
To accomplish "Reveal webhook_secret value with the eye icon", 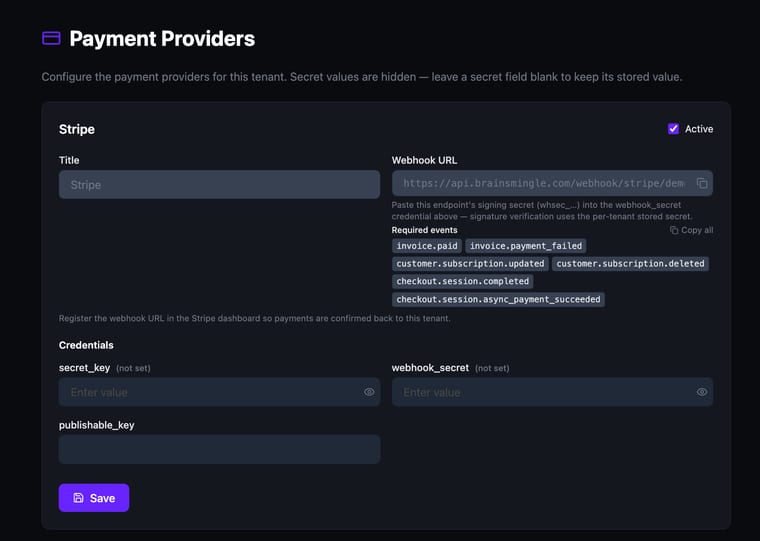I will tap(701, 392).
